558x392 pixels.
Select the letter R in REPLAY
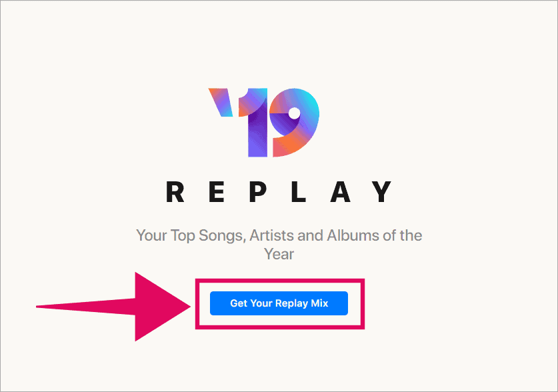175,191
